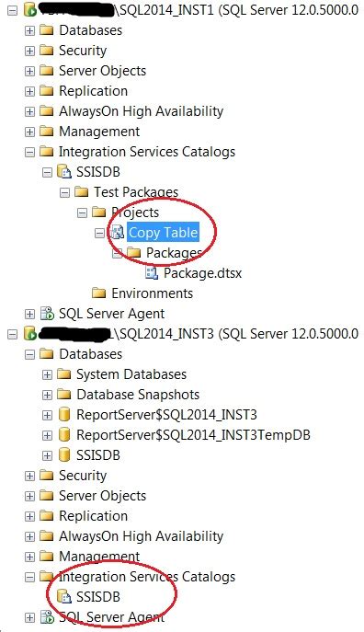The image size is (364, 632).
Task: Collapse Integration Services Catalogs under INST1
Action: pyautogui.click(x=29, y=152)
